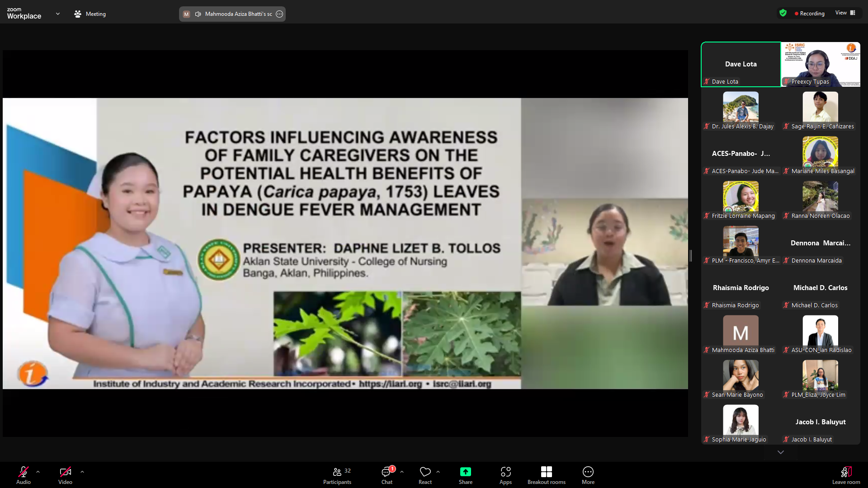Expand audio options caret
Screen dimensions: 868x488
point(38,472)
